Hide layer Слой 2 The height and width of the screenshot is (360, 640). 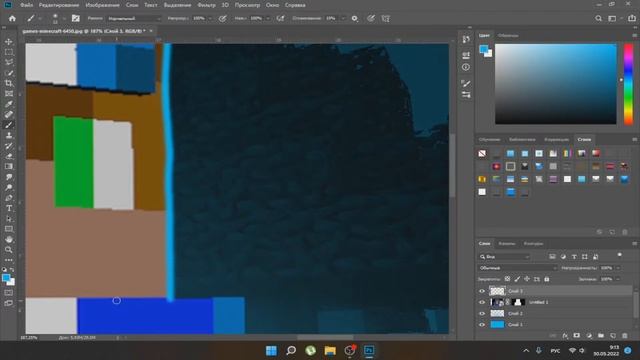482,313
